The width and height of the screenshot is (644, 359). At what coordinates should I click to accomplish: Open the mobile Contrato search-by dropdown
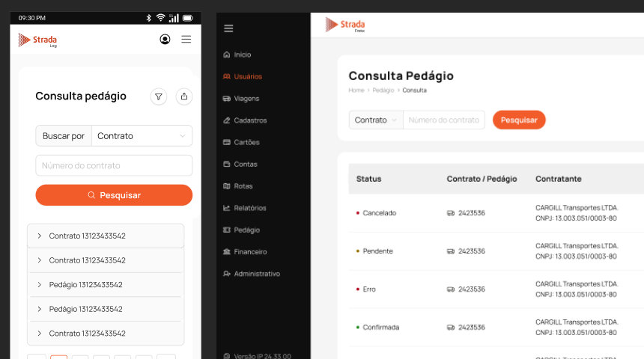[x=141, y=136]
